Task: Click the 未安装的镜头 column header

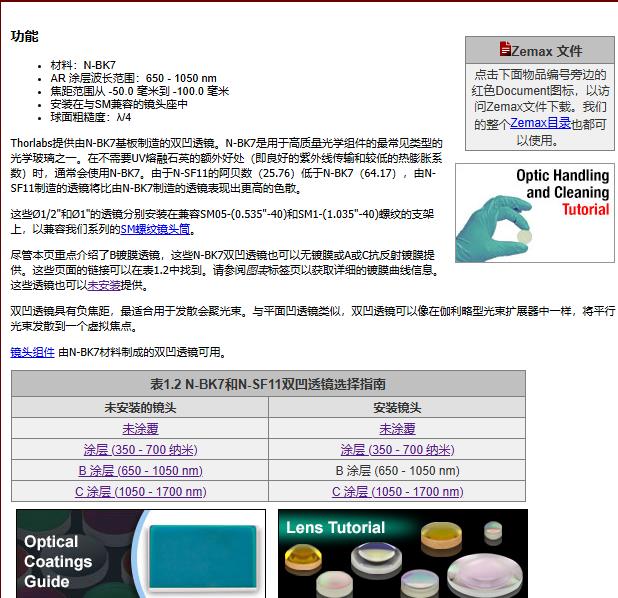Action: (x=140, y=407)
